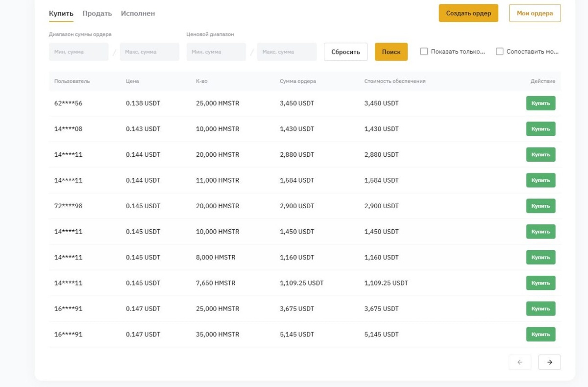Buy the 7,650 HMSTR order
The width and height of the screenshot is (588, 387).
[540, 283]
